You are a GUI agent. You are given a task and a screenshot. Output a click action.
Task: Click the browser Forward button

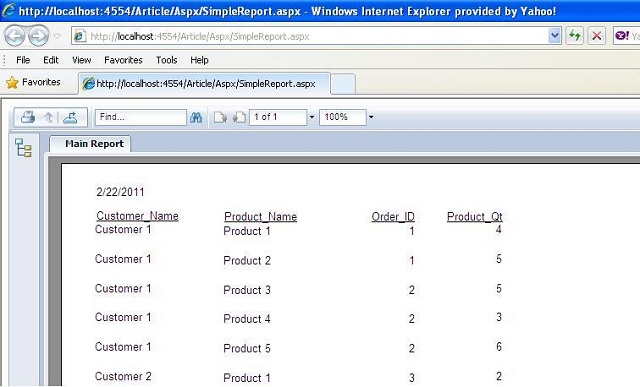point(38,36)
